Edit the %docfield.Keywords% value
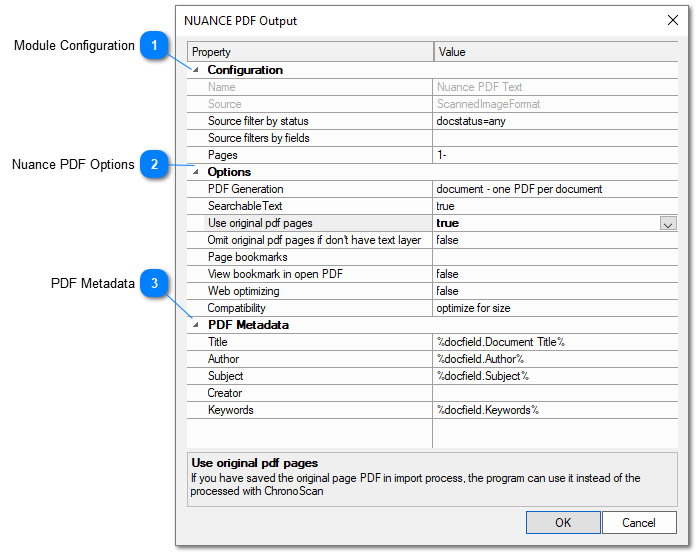 (x=555, y=410)
